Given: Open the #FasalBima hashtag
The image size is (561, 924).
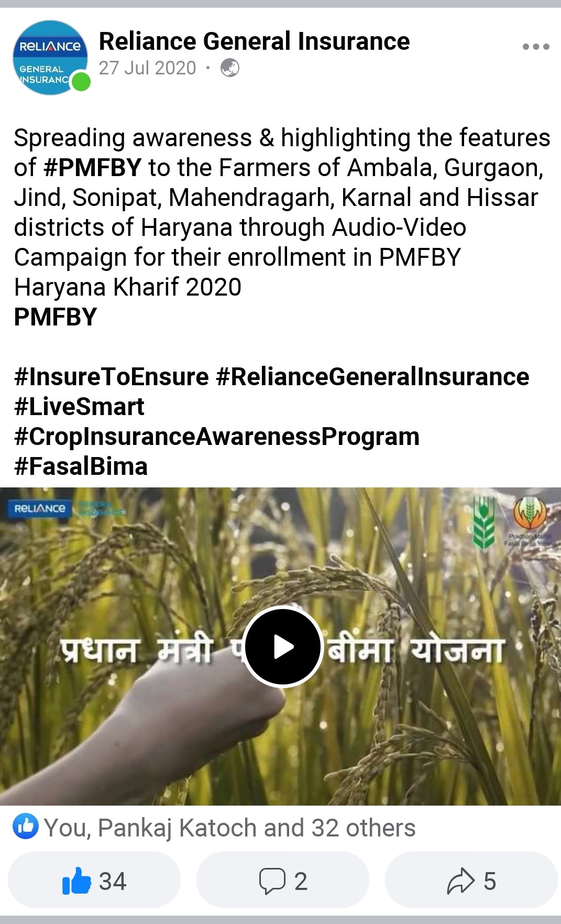Looking at the screenshot, I should tap(81, 466).
